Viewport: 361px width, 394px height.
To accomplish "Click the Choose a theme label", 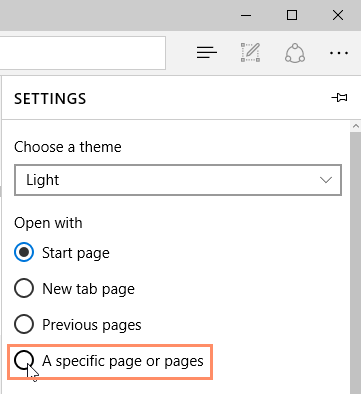I will click(68, 147).
